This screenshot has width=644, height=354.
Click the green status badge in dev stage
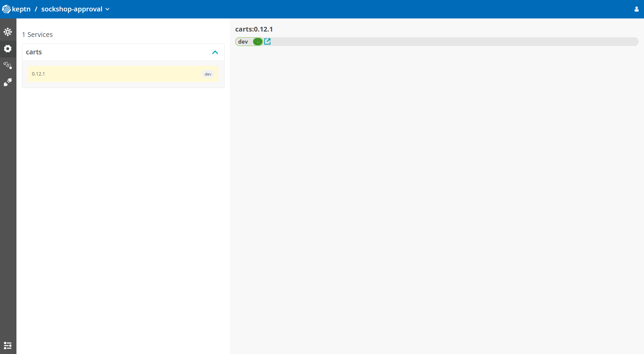pyautogui.click(x=257, y=42)
